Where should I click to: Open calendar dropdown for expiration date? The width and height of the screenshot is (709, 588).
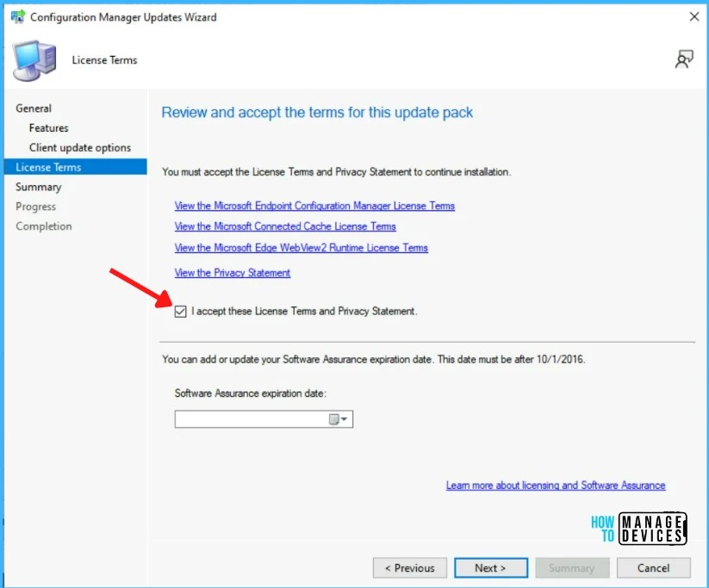pos(339,419)
